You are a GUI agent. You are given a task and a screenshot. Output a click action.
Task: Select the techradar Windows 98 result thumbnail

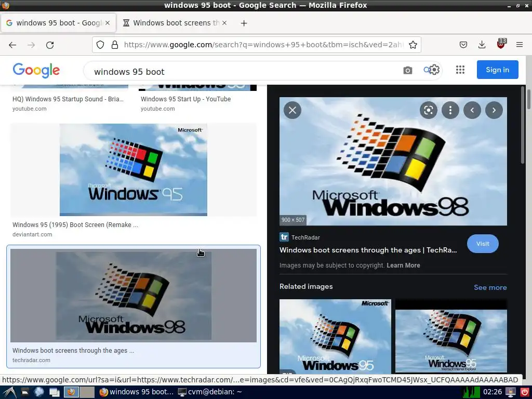pyautogui.click(x=134, y=295)
